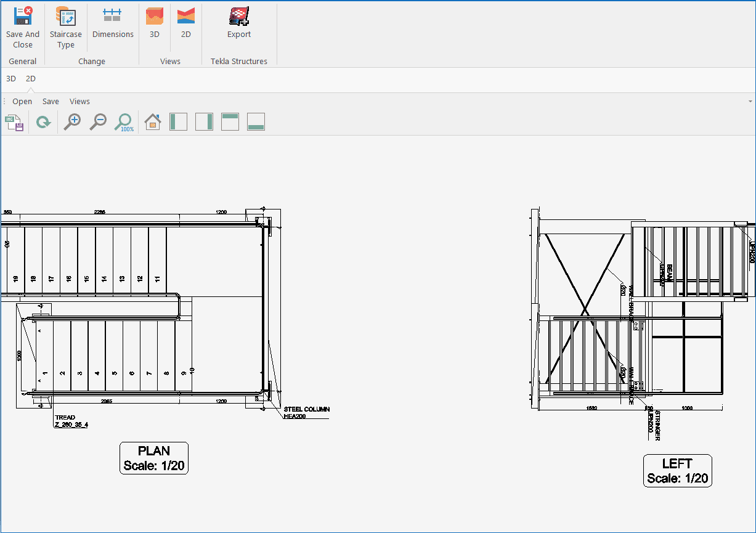The width and height of the screenshot is (756, 533).
Task: Go to the home view
Action: point(153,122)
